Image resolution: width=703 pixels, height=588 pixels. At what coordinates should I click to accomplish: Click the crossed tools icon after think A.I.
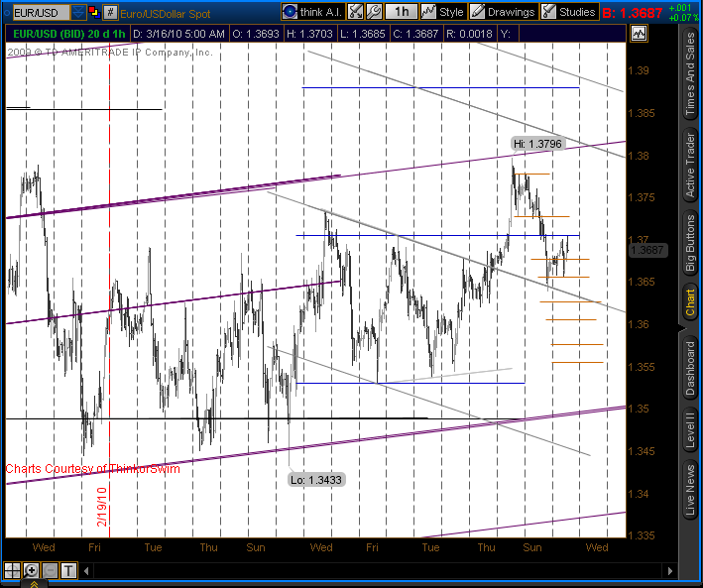pos(356,12)
